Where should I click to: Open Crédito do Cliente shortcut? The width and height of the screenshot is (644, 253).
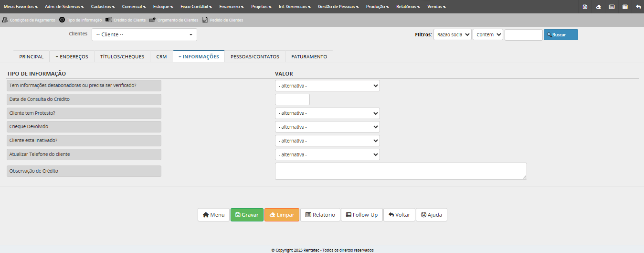coord(126,20)
